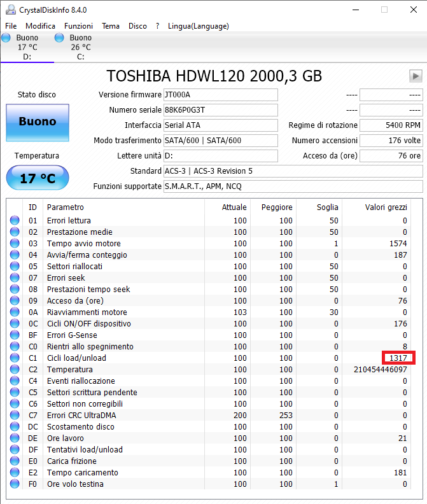Click status orb of Riavviamenti motore row
Screen dimensions: 427x504
pyautogui.click(x=15, y=312)
